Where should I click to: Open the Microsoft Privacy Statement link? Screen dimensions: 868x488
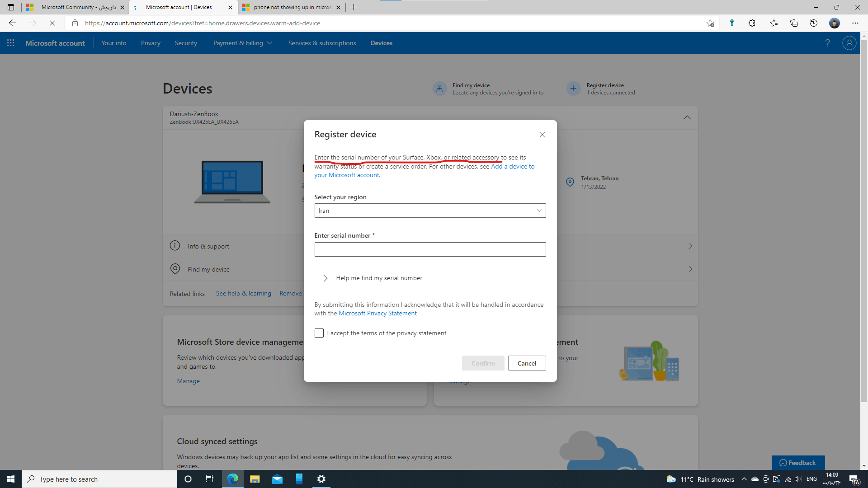pyautogui.click(x=377, y=313)
